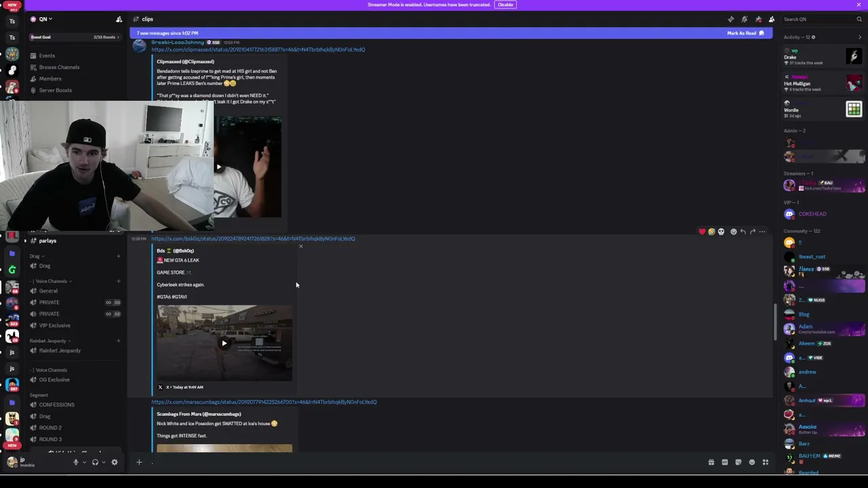Image resolution: width=868 pixels, height=488 pixels.
Task: React with the skull emoji
Action: point(721,232)
